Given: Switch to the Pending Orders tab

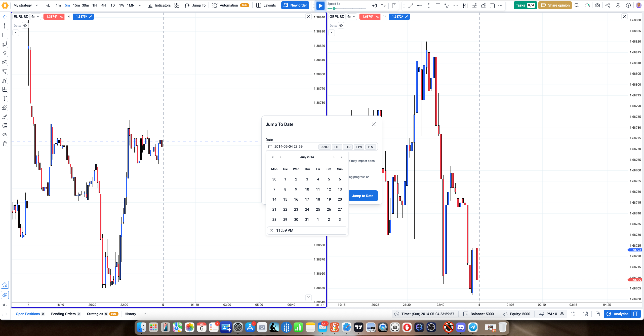Looking at the screenshot, I should 65,314.
